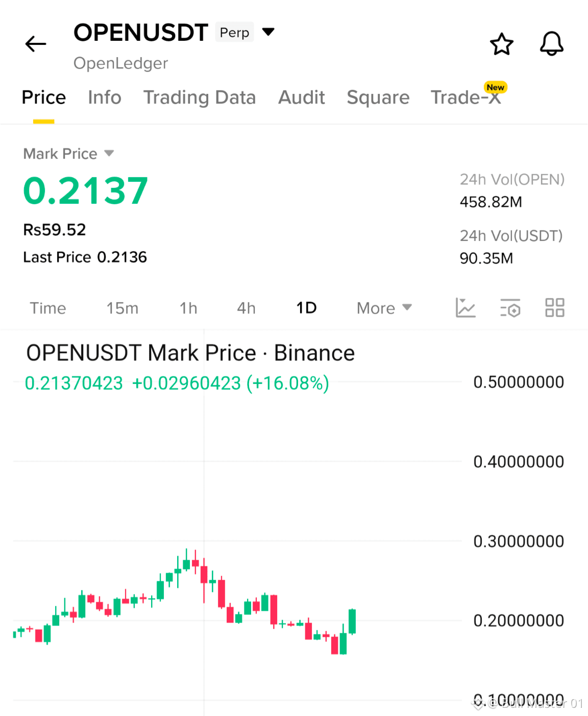This screenshot has width=588, height=716.
Task: Expand the More timeframes dropdown
Action: click(x=384, y=308)
